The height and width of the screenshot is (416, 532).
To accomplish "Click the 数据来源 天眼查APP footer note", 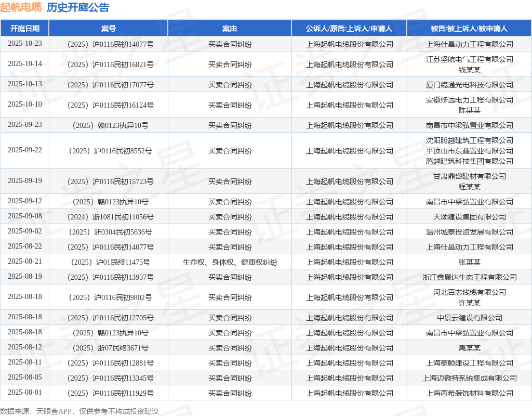I will point(79,411).
